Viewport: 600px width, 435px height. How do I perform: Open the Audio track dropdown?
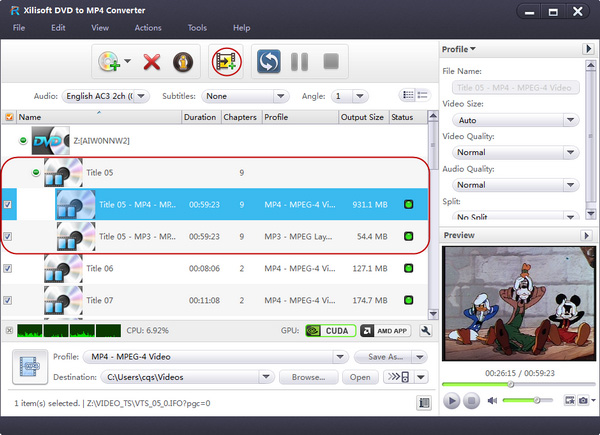106,96
